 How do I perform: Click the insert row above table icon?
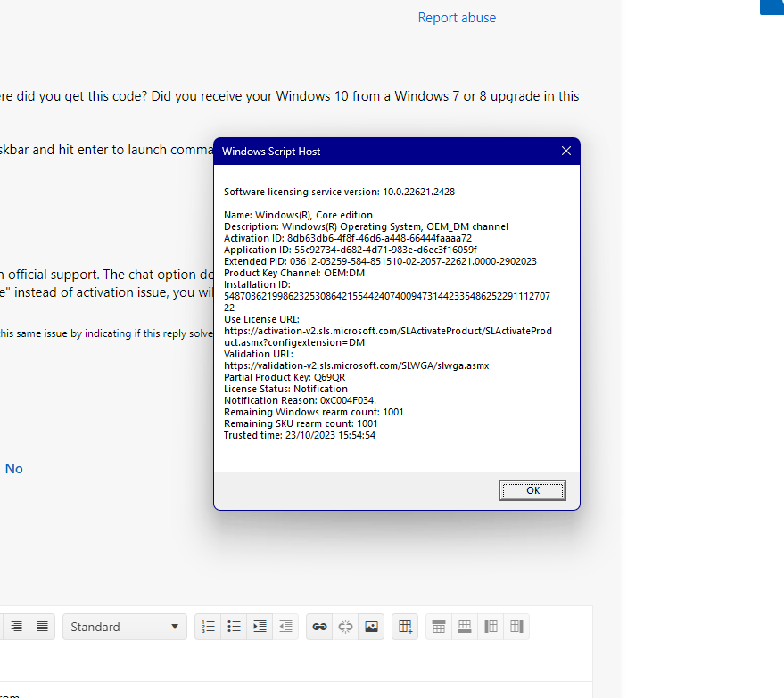tap(439, 627)
